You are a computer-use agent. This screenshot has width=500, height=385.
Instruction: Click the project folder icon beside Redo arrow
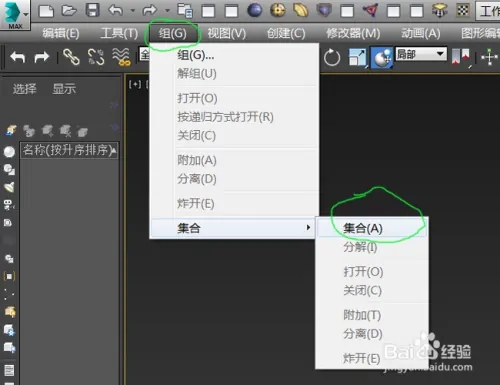pos(185,11)
